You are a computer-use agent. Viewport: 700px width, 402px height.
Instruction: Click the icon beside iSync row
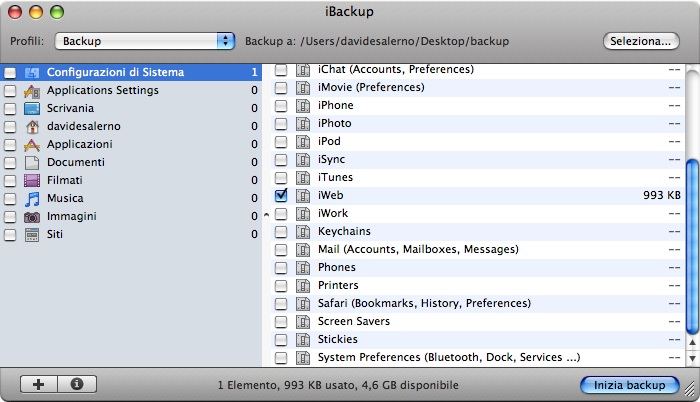click(303, 159)
